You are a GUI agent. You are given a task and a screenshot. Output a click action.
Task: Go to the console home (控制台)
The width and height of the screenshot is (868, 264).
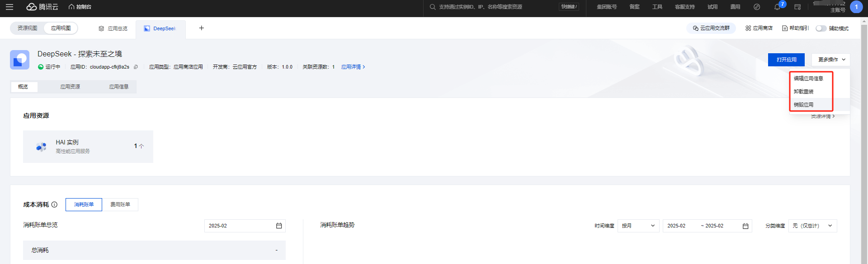(x=80, y=7)
